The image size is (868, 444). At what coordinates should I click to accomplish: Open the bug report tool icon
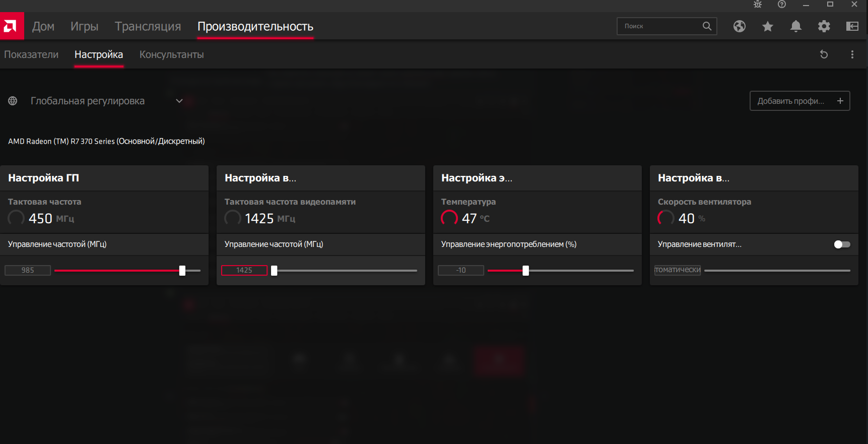[x=758, y=5]
